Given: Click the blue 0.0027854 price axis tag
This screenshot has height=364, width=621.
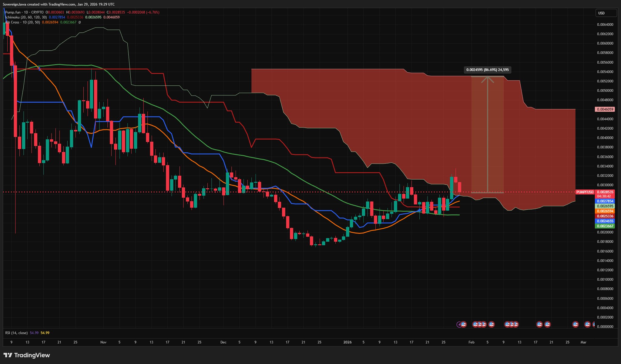Looking at the screenshot, I should tap(605, 201).
